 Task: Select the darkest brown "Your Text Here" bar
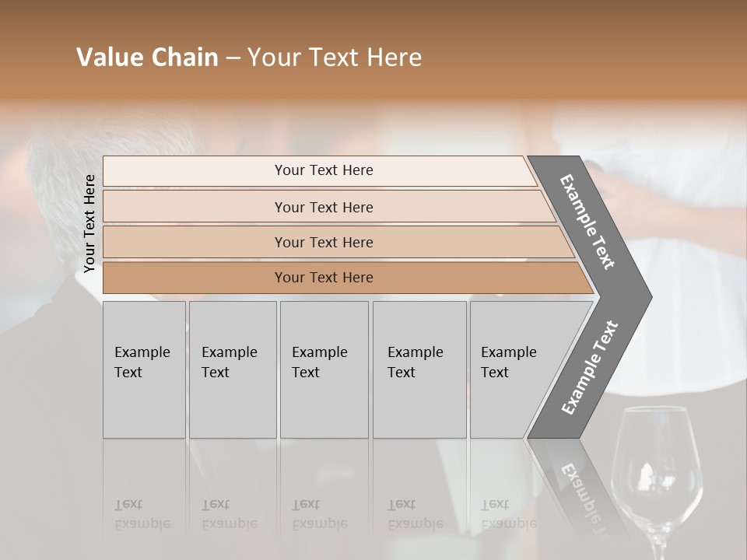pyautogui.click(x=323, y=278)
